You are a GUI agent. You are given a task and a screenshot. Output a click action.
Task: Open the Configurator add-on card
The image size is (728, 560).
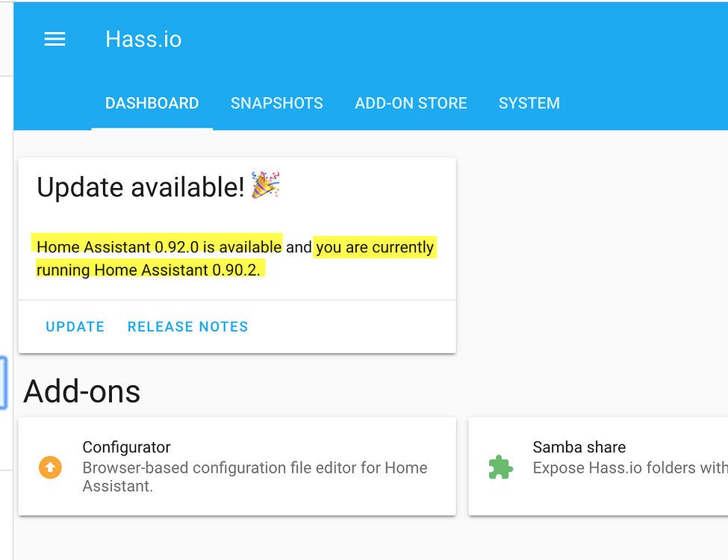click(237, 467)
